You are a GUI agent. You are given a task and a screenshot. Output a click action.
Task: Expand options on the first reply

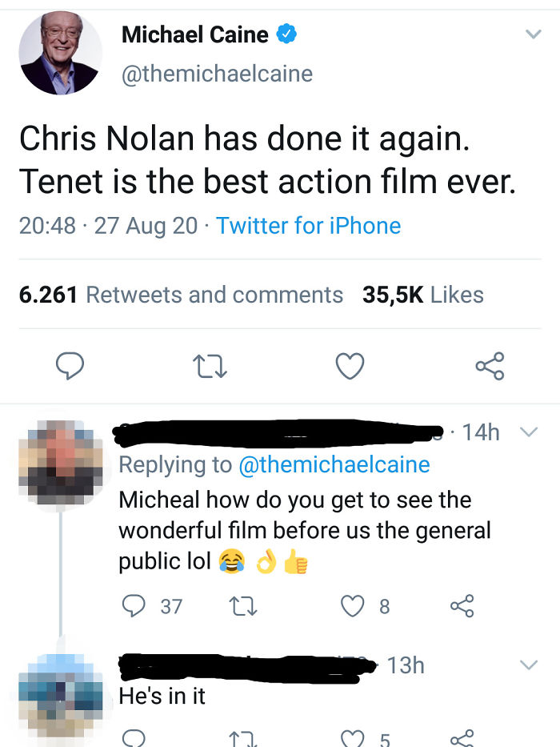tap(530, 430)
